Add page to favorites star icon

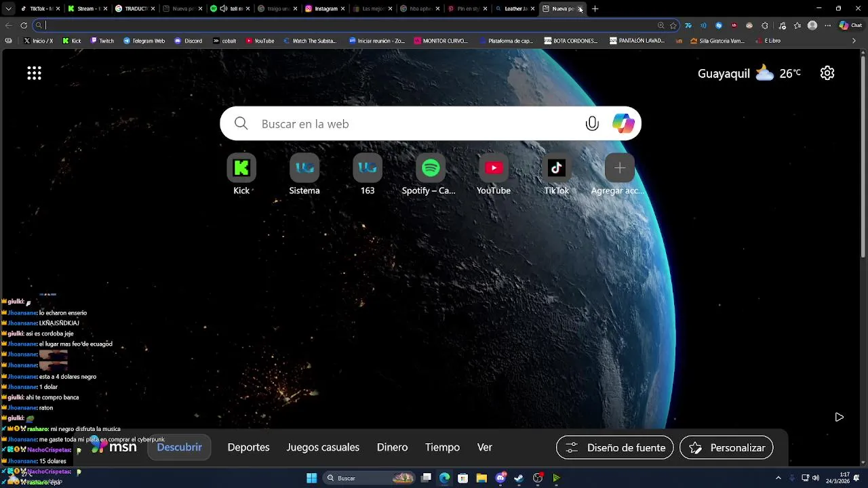coord(673,25)
